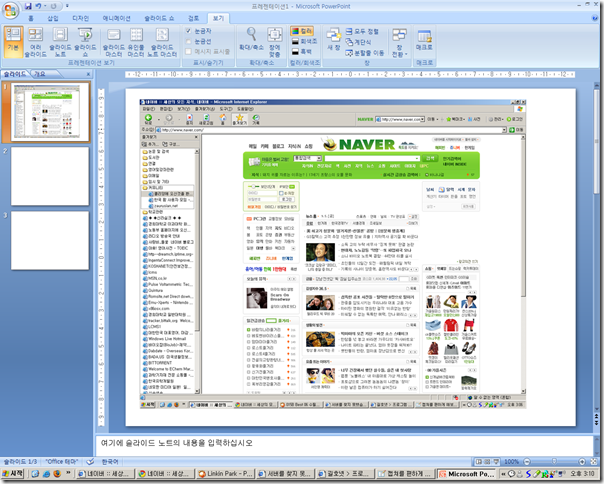
Task: Switch to the 홈 ribbon tab
Action: tap(31, 18)
